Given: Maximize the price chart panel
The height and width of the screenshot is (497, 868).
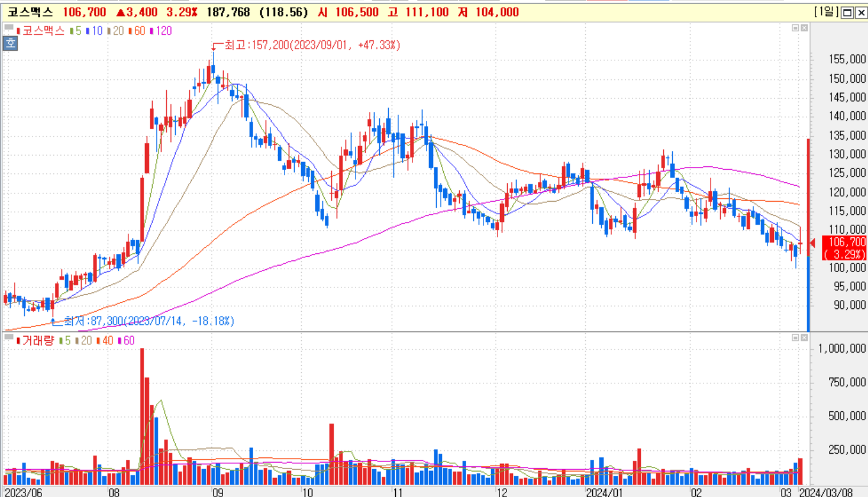Looking at the screenshot, I should point(795,28).
